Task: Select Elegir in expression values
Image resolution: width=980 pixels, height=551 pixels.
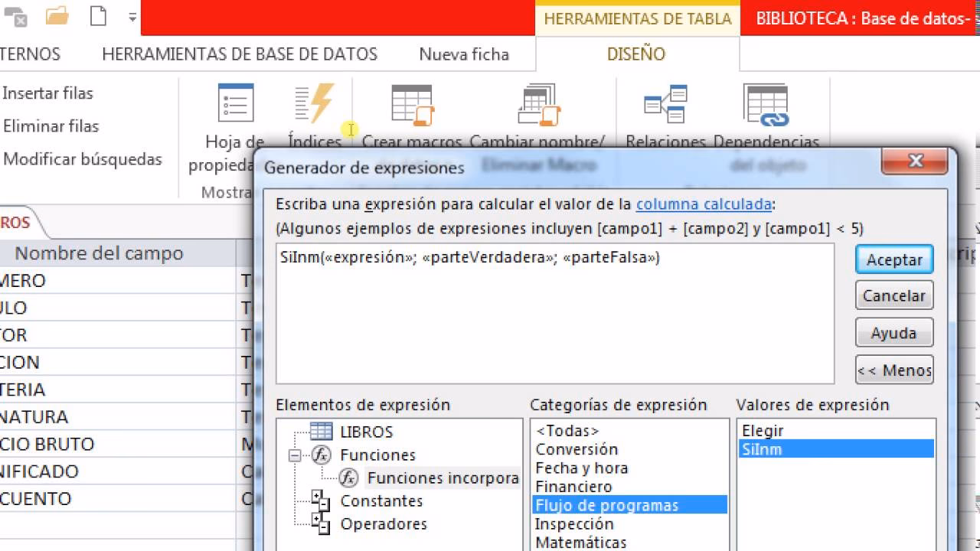Action: (763, 431)
